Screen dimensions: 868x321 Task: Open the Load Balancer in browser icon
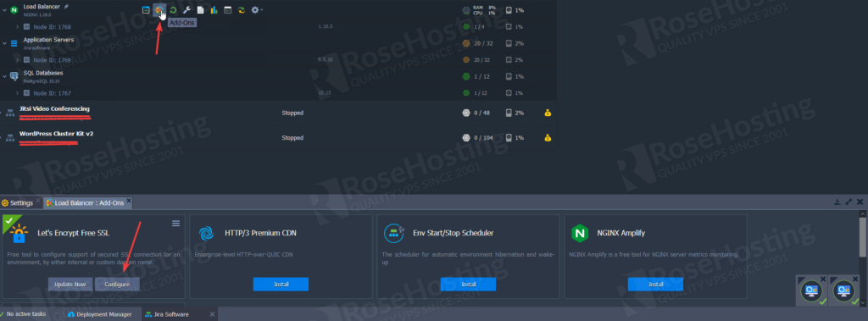tap(146, 10)
